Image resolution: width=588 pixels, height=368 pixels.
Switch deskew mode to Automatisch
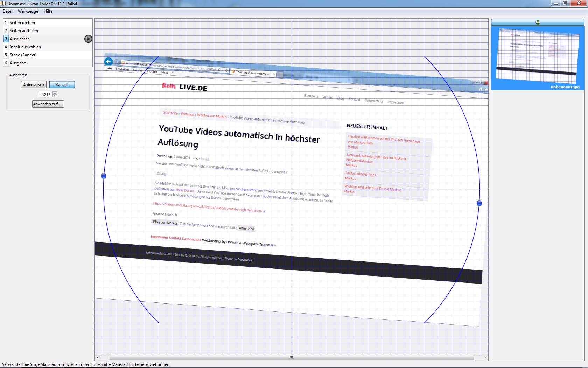pos(34,85)
